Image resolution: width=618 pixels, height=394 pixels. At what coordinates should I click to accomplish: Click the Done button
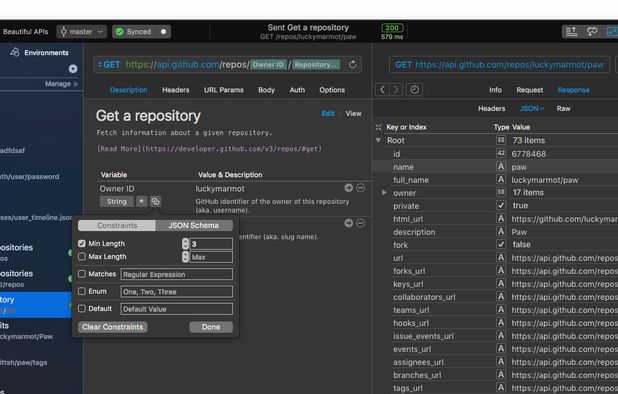point(211,327)
